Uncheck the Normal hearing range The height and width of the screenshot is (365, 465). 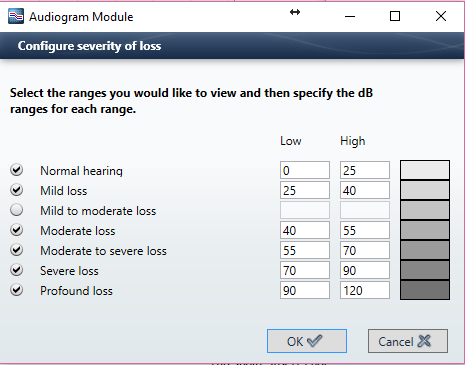pyautogui.click(x=16, y=170)
